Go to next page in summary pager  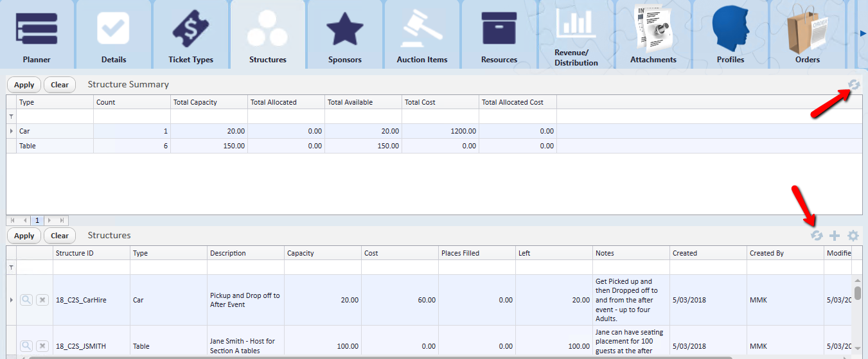pos(49,220)
